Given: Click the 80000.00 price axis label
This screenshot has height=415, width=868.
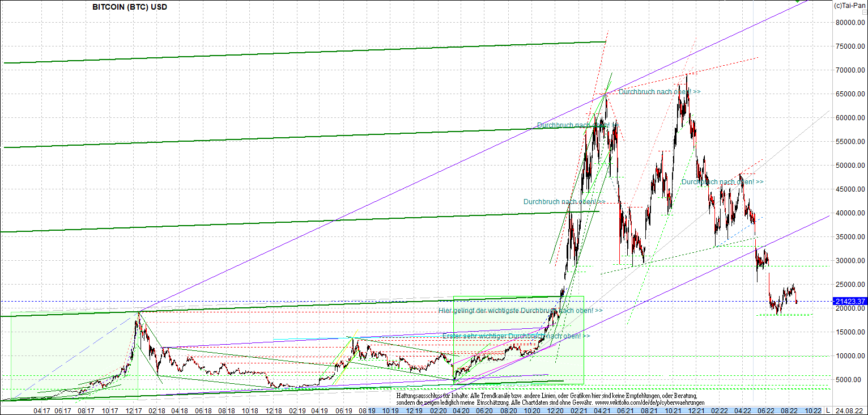Looking at the screenshot, I should click(x=851, y=23).
